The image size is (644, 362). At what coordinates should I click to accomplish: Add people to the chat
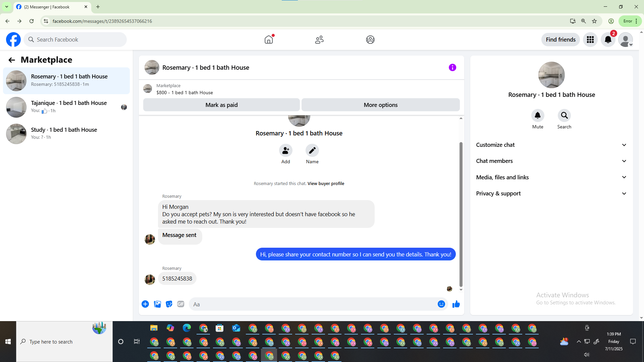[x=286, y=150]
